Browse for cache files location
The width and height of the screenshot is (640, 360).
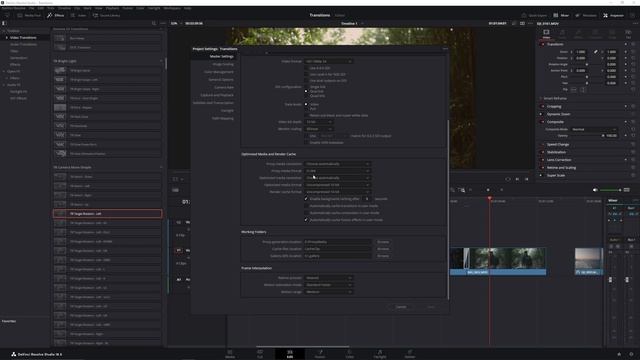pyautogui.click(x=383, y=249)
